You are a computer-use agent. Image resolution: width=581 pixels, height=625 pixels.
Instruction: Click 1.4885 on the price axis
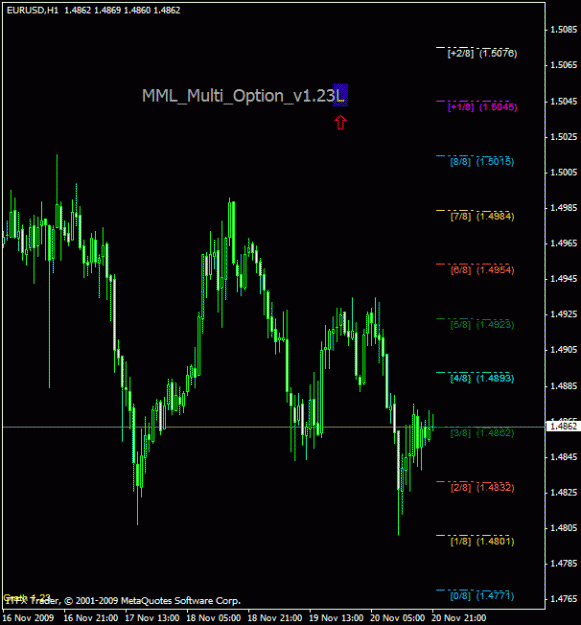563,386
